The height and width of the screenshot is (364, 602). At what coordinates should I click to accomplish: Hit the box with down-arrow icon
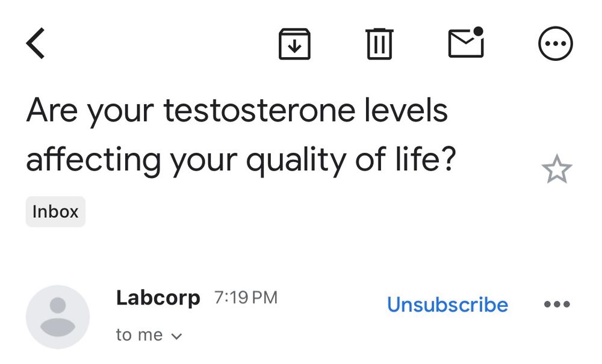[x=294, y=44]
